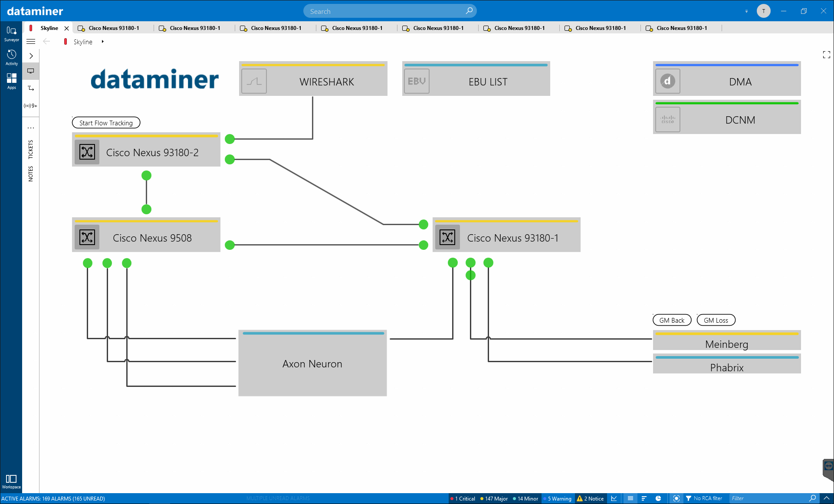
Task: Click the dataminer logo in the title bar
Action: pyautogui.click(x=35, y=11)
